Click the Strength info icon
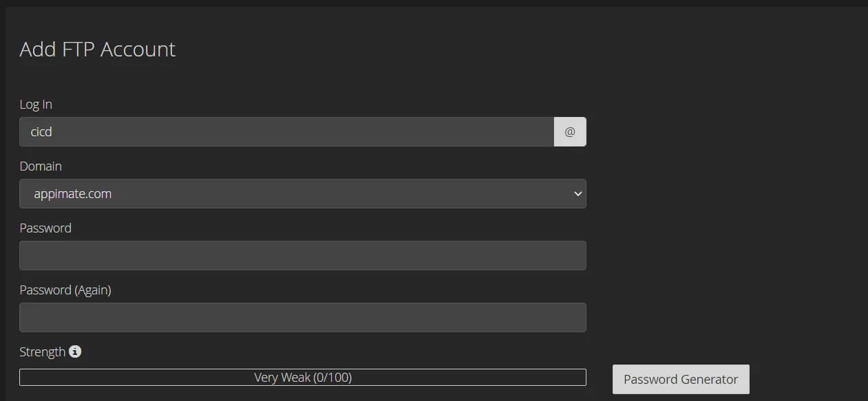The height and width of the screenshot is (401, 868). 75,351
